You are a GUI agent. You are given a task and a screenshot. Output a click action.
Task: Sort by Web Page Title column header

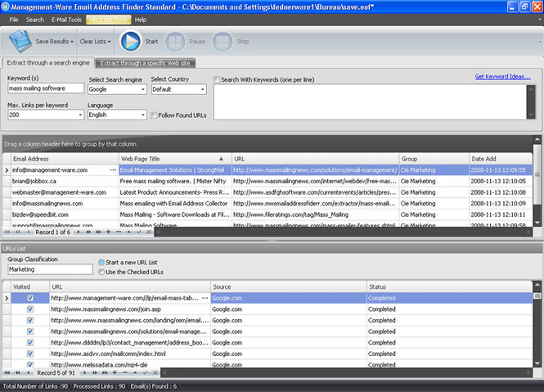(x=175, y=159)
